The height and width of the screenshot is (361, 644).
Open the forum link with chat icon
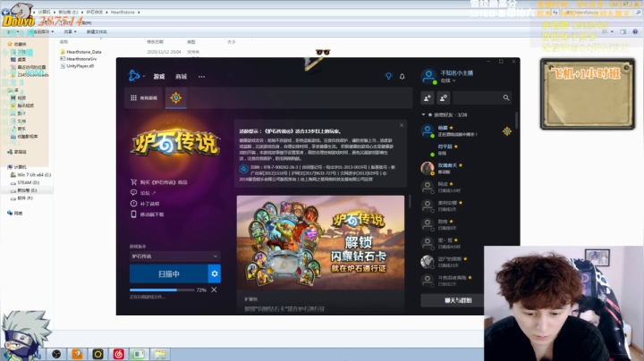point(143,193)
